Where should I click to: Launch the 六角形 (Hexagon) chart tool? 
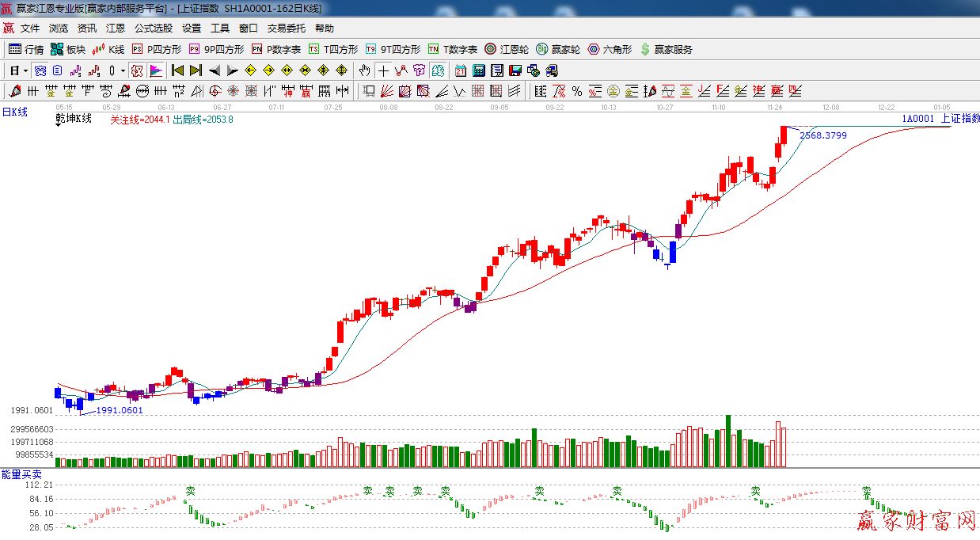[610, 49]
